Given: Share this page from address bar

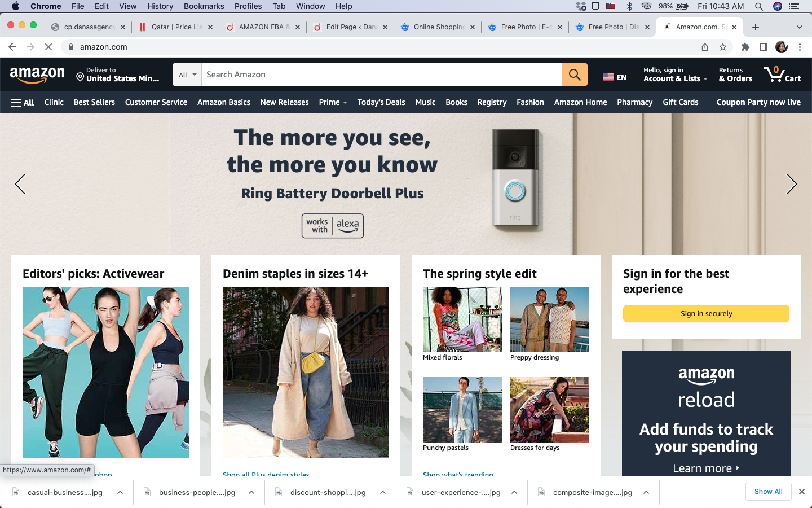Looking at the screenshot, I should (x=705, y=47).
